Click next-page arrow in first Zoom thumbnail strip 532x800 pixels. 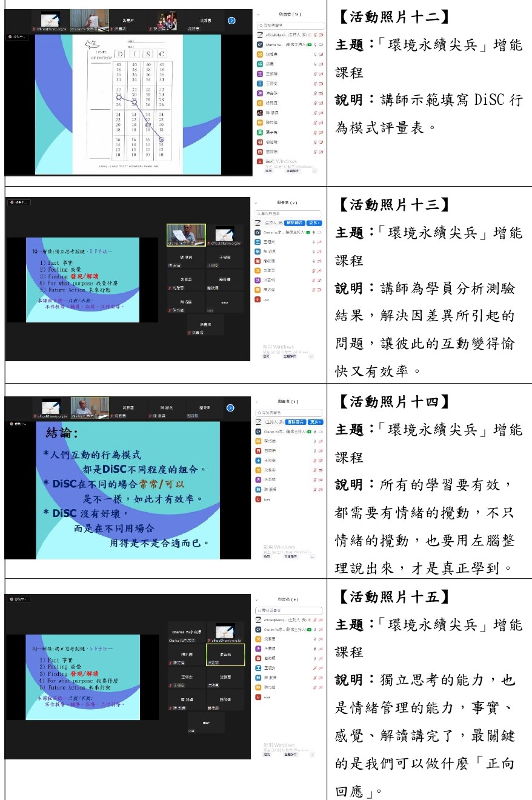[231, 21]
